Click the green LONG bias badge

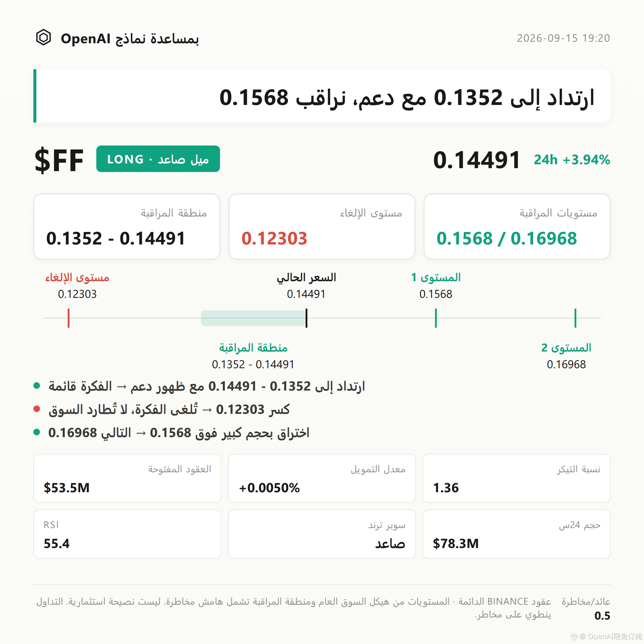(158, 159)
